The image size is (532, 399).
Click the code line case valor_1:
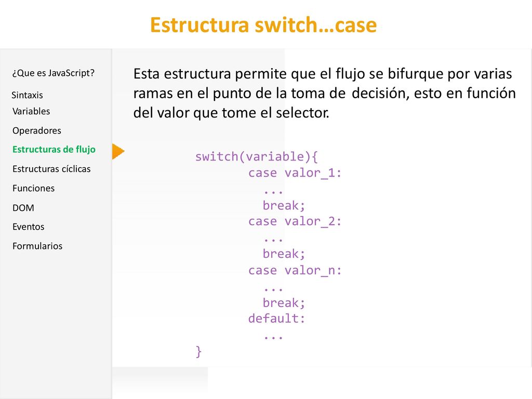(295, 173)
